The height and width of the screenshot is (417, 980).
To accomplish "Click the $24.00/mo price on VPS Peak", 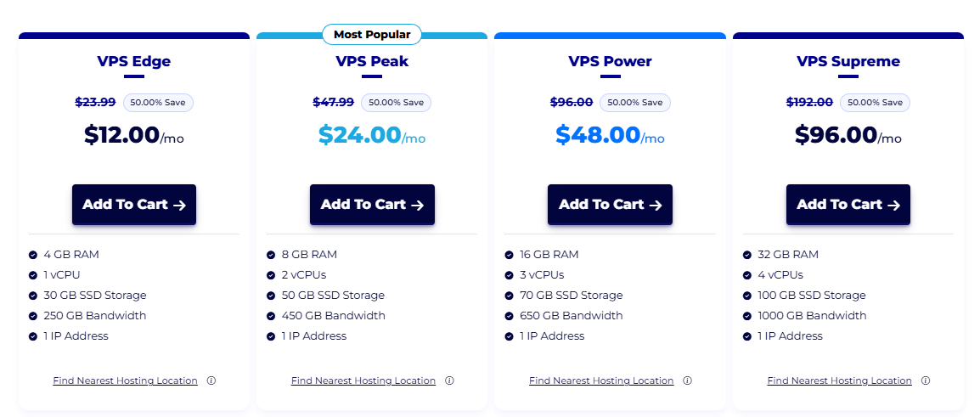I will tap(372, 135).
